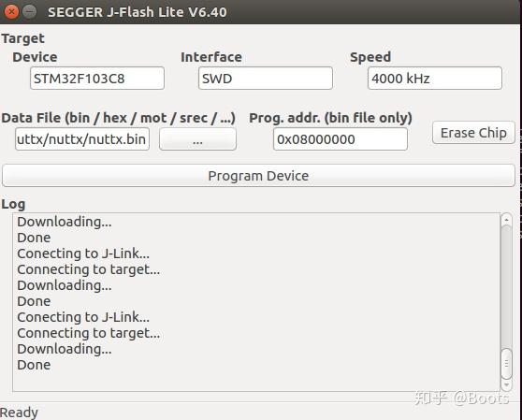Minimize the J-Flash Lite window
The width and height of the screenshot is (522, 420).
pyautogui.click(x=30, y=12)
